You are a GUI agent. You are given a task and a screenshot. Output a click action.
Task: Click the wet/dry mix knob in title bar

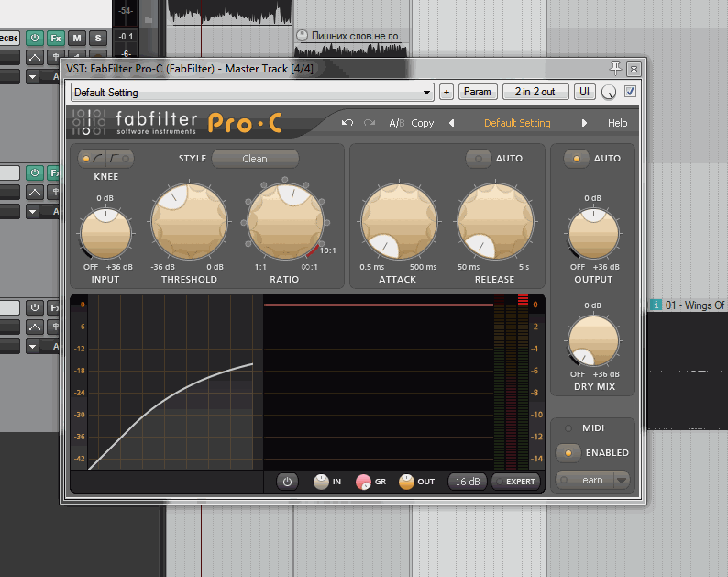pos(609,93)
